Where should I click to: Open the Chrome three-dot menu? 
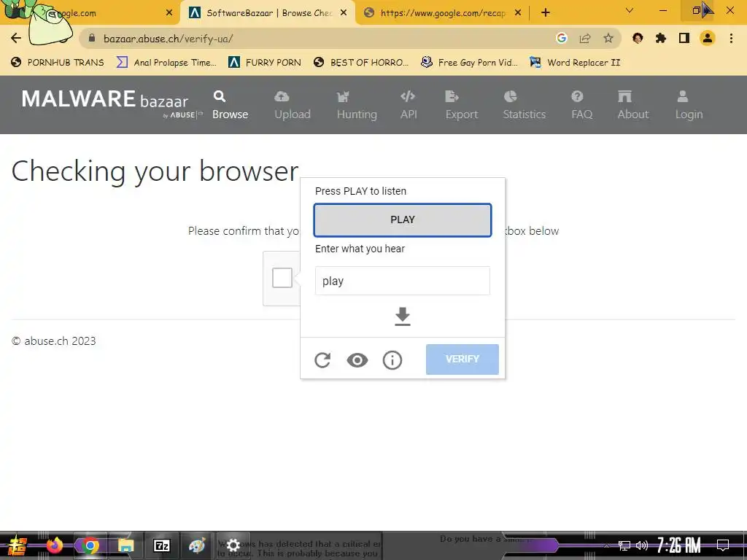pyautogui.click(x=731, y=38)
